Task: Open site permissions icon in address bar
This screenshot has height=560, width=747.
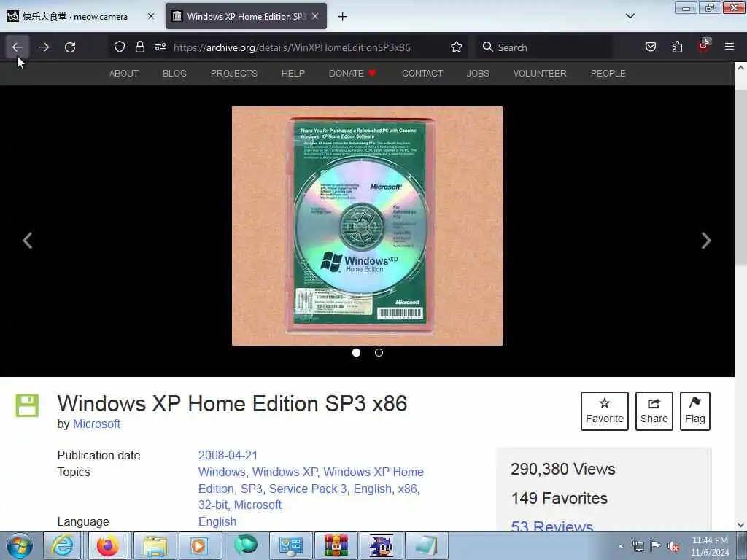Action: coord(160,47)
